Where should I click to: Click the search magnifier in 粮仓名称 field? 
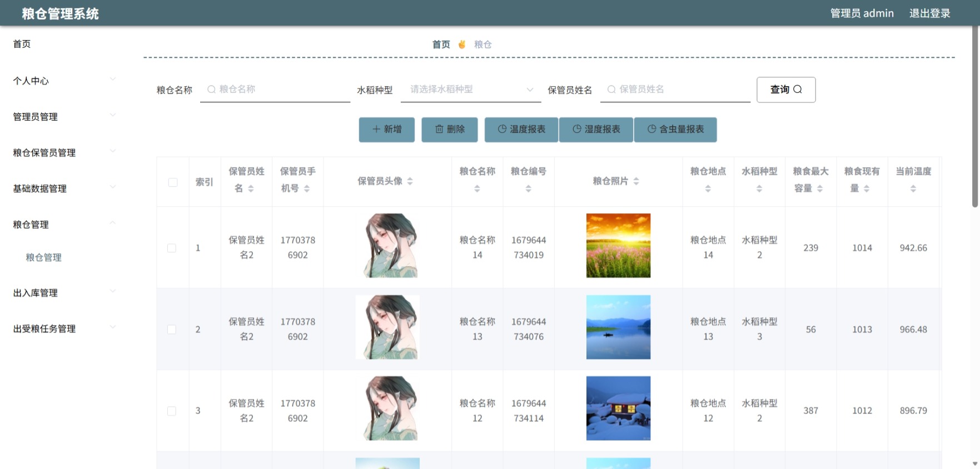tap(211, 89)
